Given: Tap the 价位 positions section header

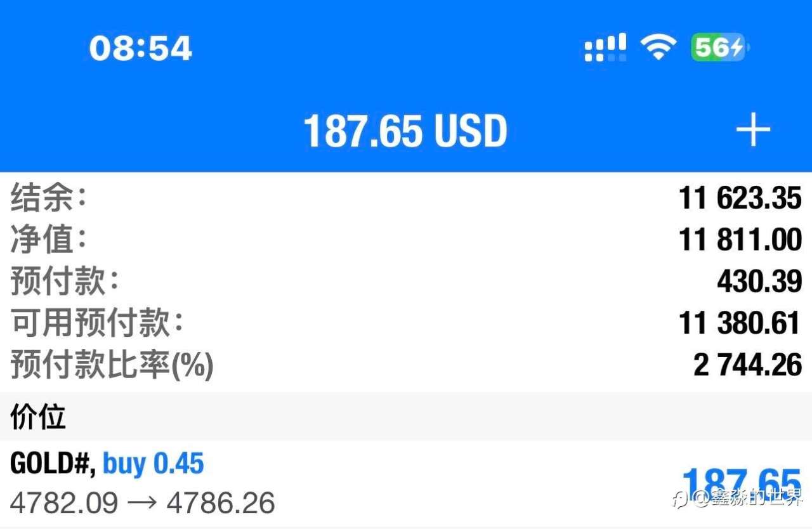Looking at the screenshot, I should (38, 417).
